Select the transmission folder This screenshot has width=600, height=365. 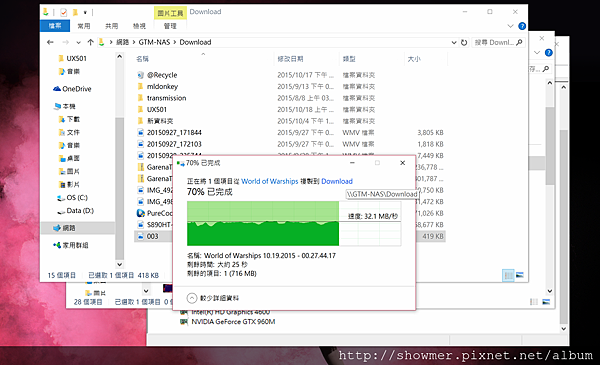(166, 98)
